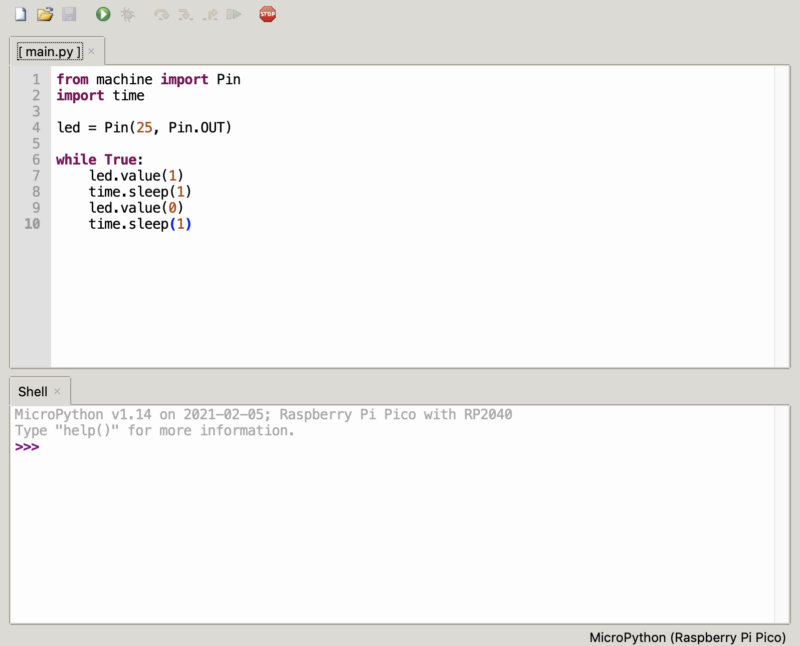Create a new file with toolbar icon
Screen dimensions: 800x646
click(x=20, y=14)
